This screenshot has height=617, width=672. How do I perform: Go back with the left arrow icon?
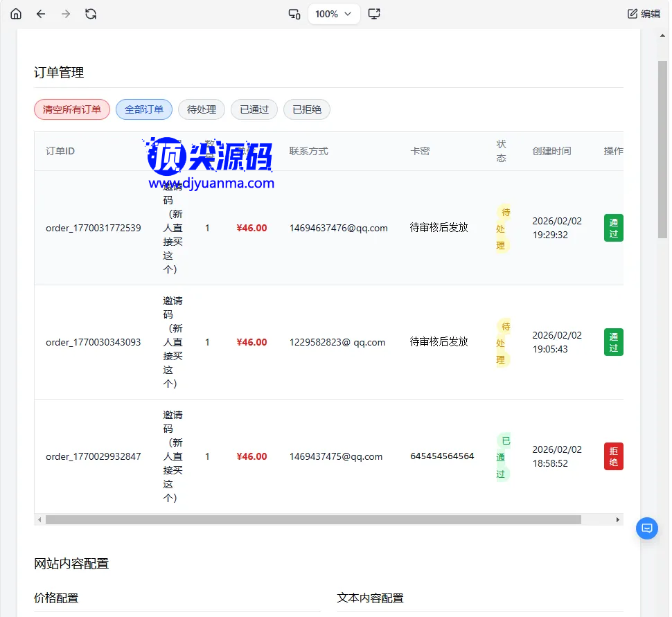click(41, 14)
